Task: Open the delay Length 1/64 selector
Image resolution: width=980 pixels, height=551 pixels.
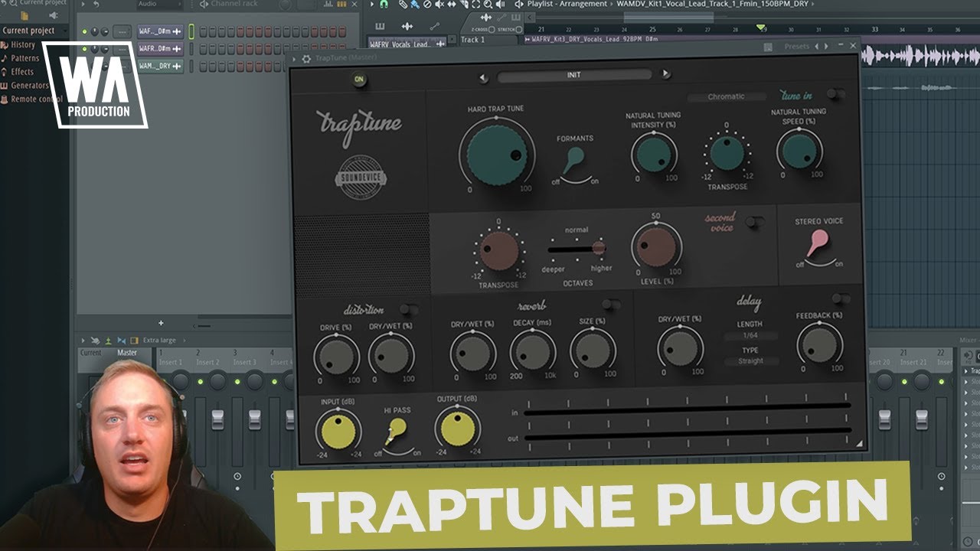Action: 750,336
